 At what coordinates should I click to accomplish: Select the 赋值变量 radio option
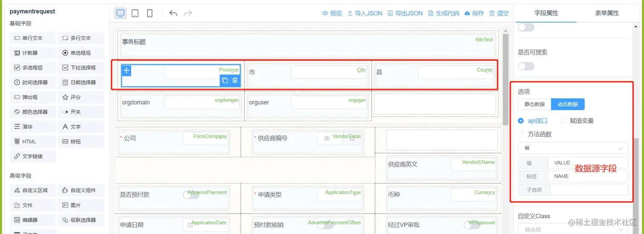point(577,121)
